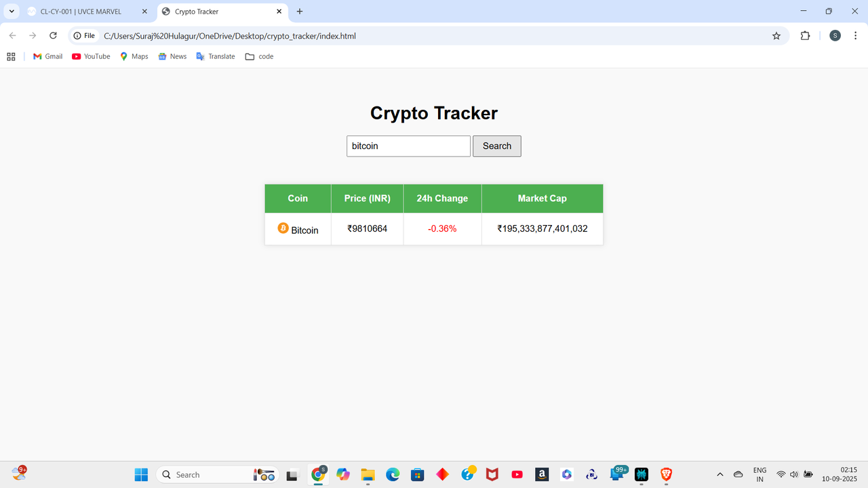Launch Copilot from the taskbar
Screen dimensions: 868x488
(x=343, y=474)
